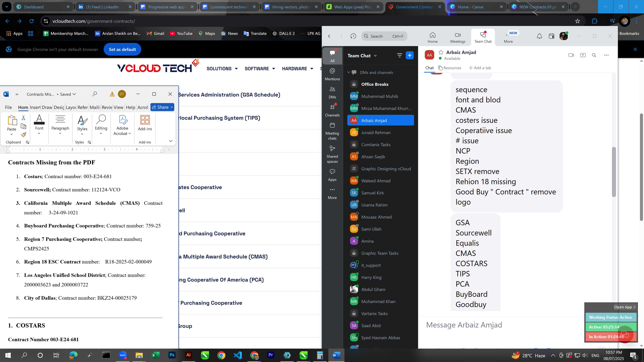This screenshot has width=644, height=362.
Task: Click the Cut scissors icon in Word
Action: 23,117
